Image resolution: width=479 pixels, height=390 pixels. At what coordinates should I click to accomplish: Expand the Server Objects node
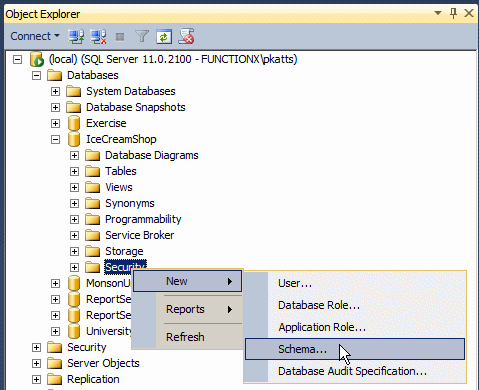tap(36, 364)
